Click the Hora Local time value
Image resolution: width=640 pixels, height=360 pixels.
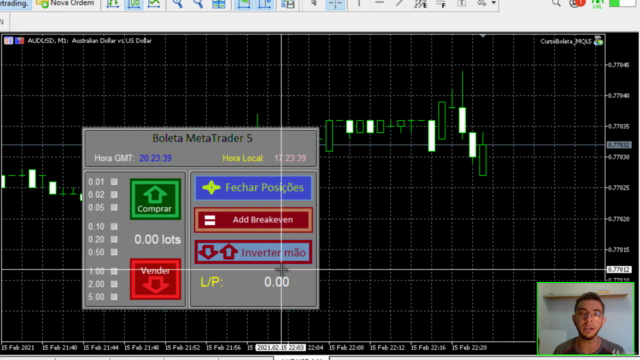tap(290, 158)
